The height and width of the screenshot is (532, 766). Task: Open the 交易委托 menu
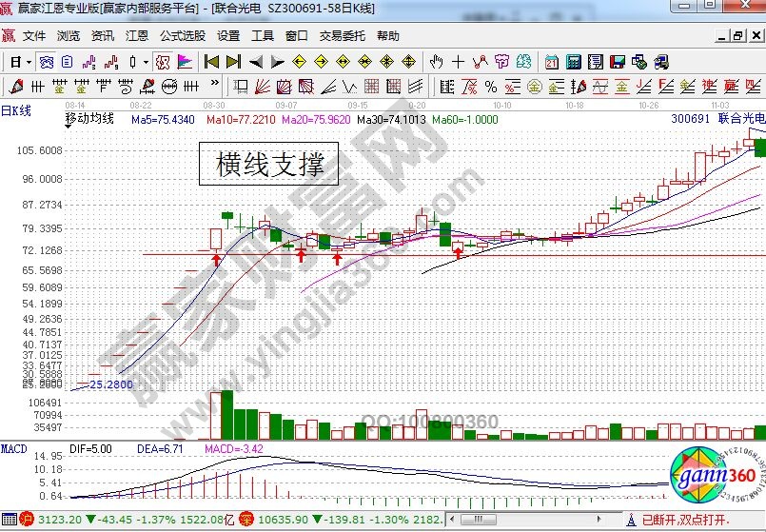tap(342, 36)
